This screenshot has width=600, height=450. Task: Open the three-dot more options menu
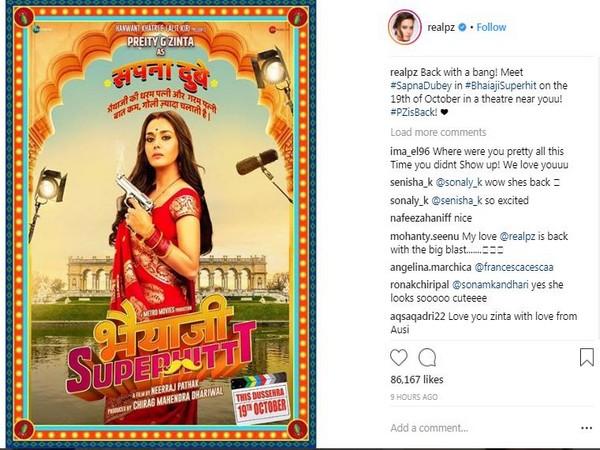click(586, 428)
